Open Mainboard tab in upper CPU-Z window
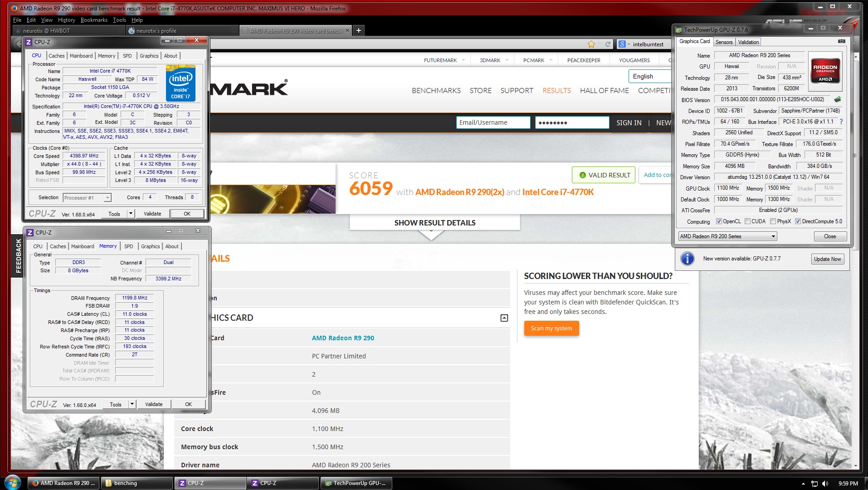Viewport: 868px width, 490px height. 81,56
